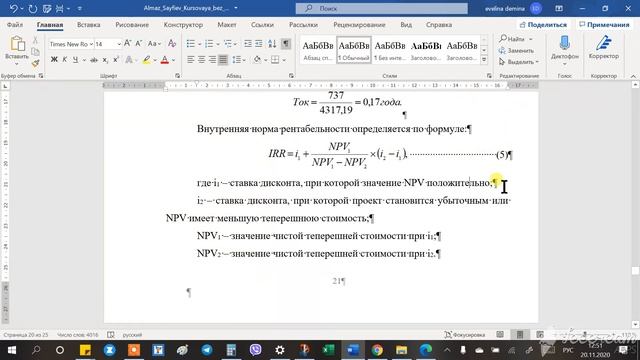Open the Styles (Стили) pane launcher
640x360 pixels.
click(489, 76)
